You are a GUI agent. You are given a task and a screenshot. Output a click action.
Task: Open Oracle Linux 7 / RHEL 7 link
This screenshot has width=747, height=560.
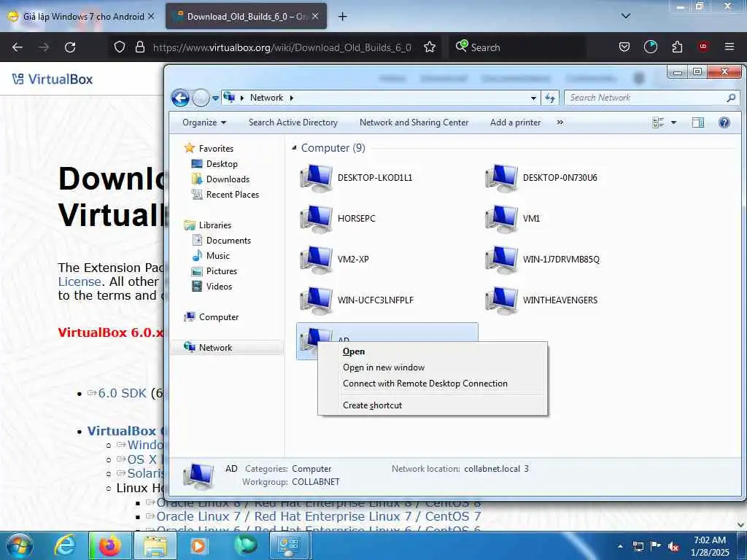tap(318, 516)
